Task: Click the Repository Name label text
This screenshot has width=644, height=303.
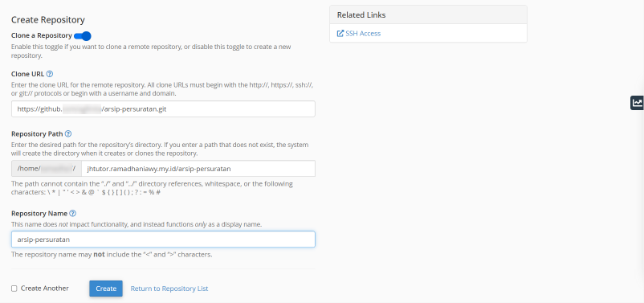Action: tap(39, 213)
